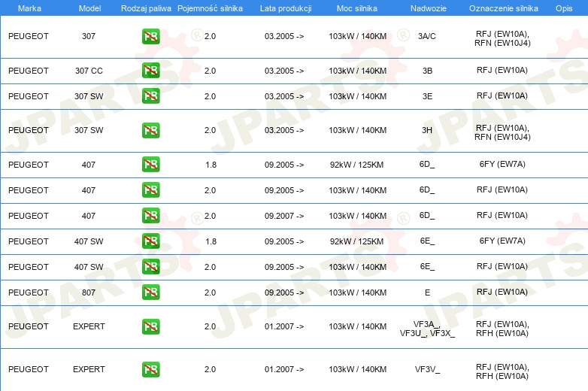The height and width of the screenshot is (391, 588).
Task: Click the petrol fuel icon in the 307 CC row
Action: coord(150,71)
